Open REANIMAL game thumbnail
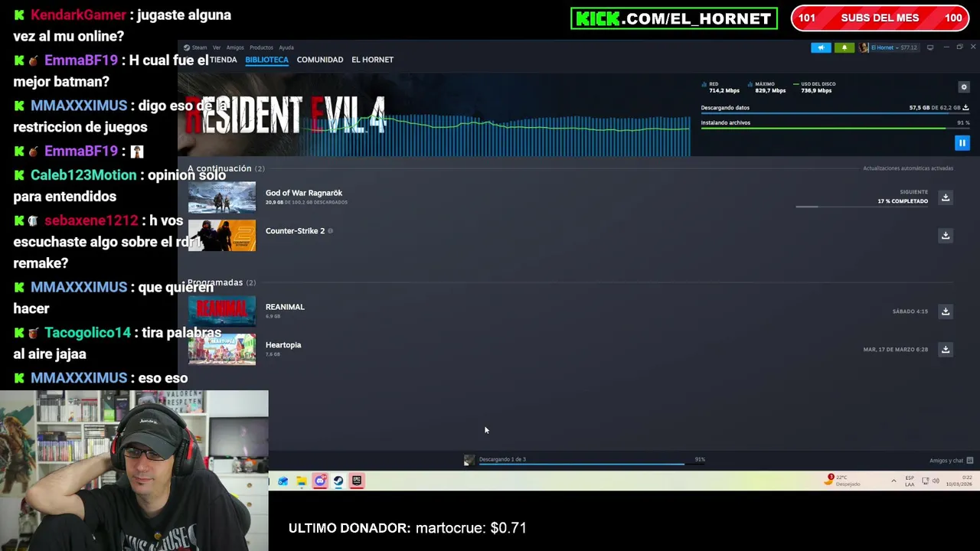This screenshot has width=980, height=551. pyautogui.click(x=222, y=311)
